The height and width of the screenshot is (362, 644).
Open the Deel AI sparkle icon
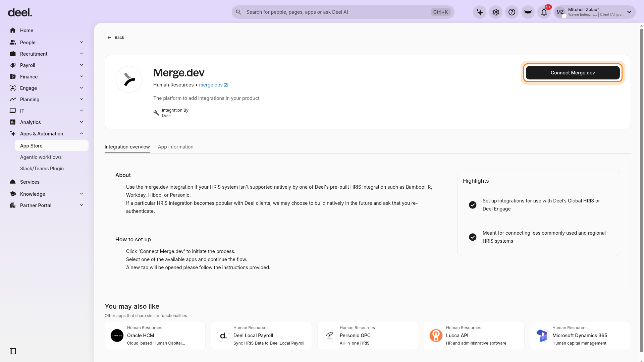pyautogui.click(x=480, y=12)
